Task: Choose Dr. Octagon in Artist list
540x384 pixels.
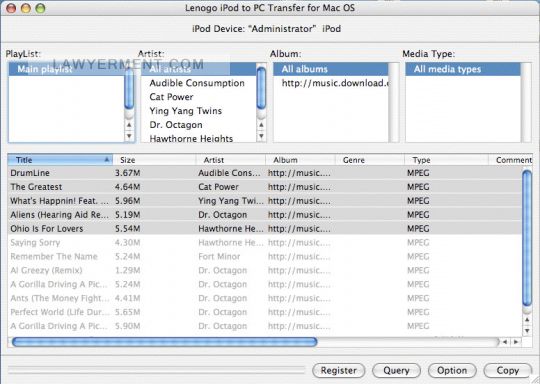Action: point(198,125)
